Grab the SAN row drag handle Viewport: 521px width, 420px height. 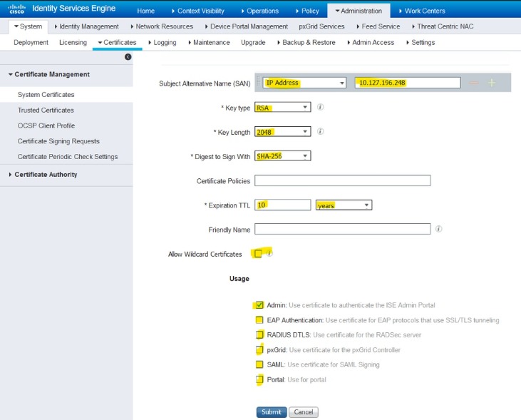click(258, 83)
